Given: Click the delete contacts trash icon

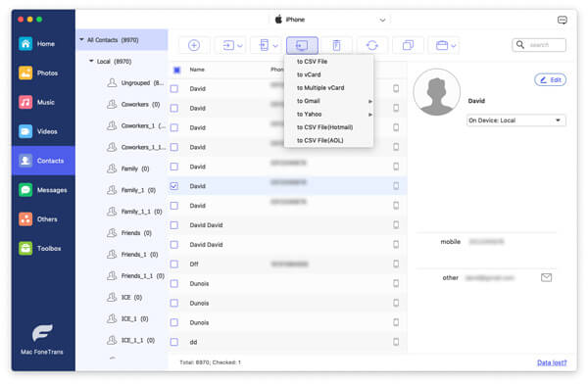Looking at the screenshot, I should point(336,45).
